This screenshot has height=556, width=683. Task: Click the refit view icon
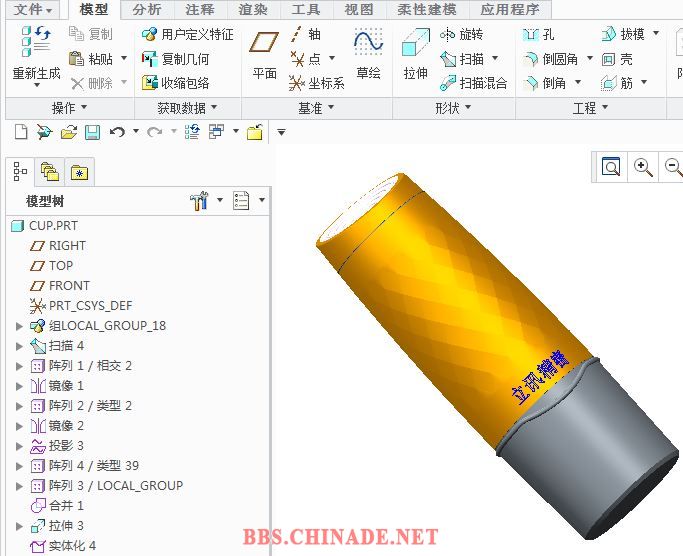tap(611, 166)
